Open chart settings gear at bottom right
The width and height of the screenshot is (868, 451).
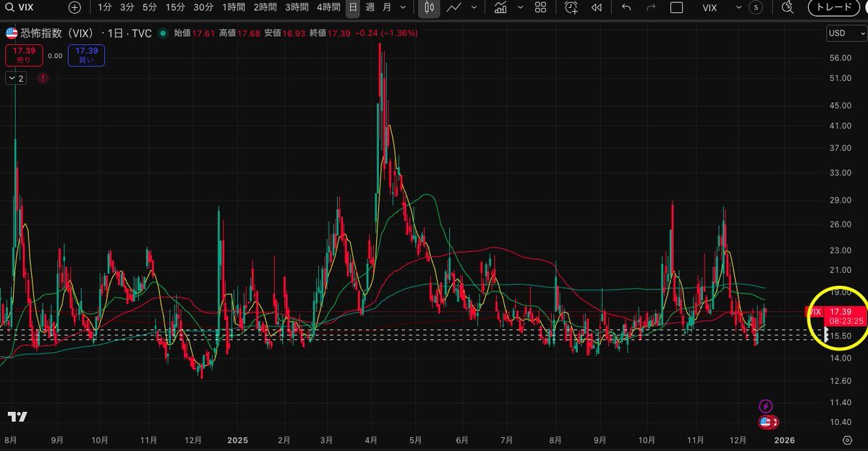point(847,439)
